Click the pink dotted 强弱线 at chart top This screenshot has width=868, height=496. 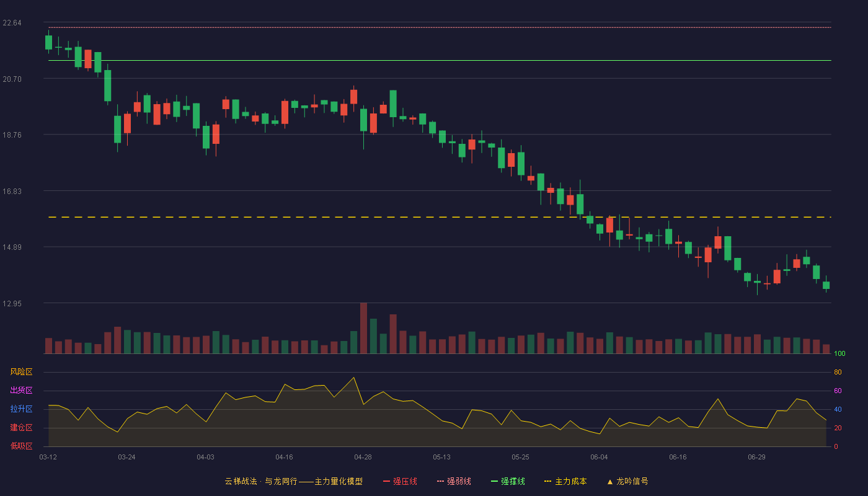coord(440,27)
